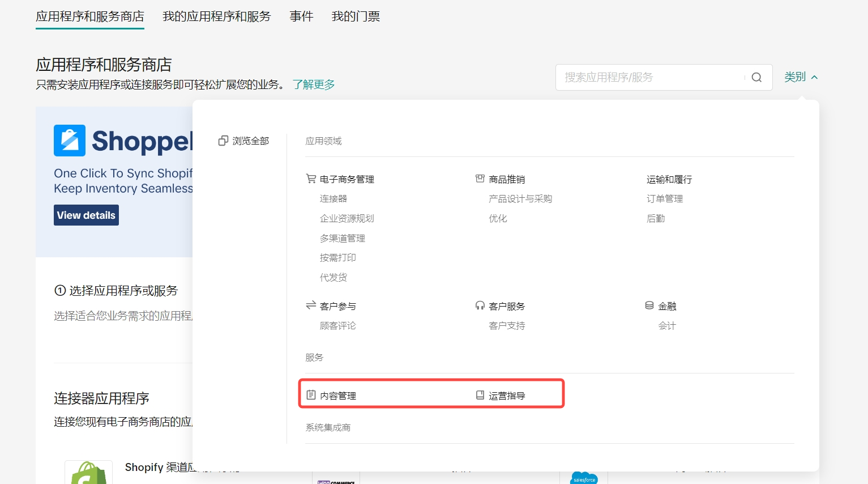This screenshot has width=868, height=484.
Task: Go to the 我的门票 tab
Action: tap(356, 16)
